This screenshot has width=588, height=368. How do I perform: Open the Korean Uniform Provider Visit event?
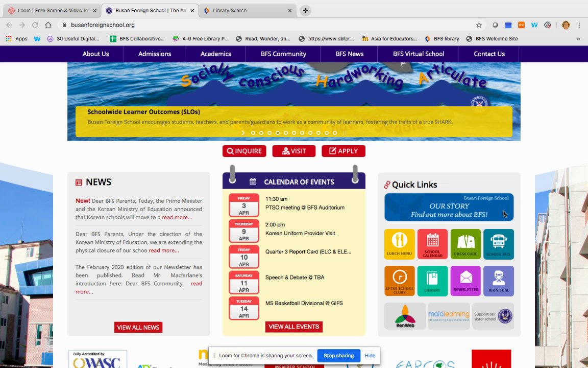[300, 233]
